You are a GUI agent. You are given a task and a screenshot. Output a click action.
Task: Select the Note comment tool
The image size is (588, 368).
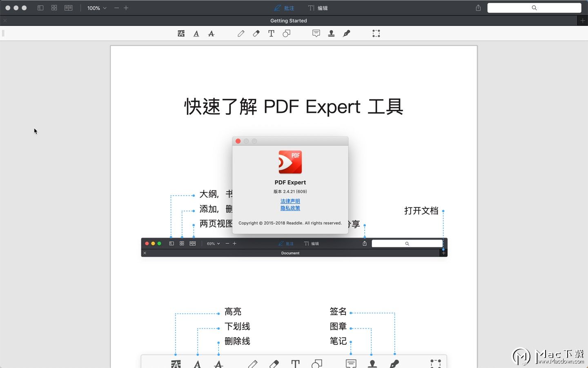pos(316,34)
